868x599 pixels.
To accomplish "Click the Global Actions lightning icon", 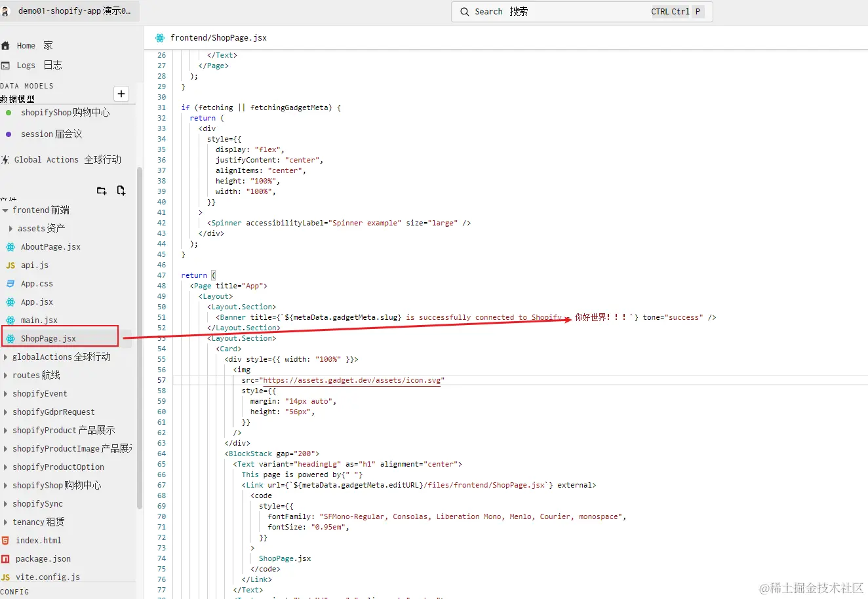I will click(5, 160).
